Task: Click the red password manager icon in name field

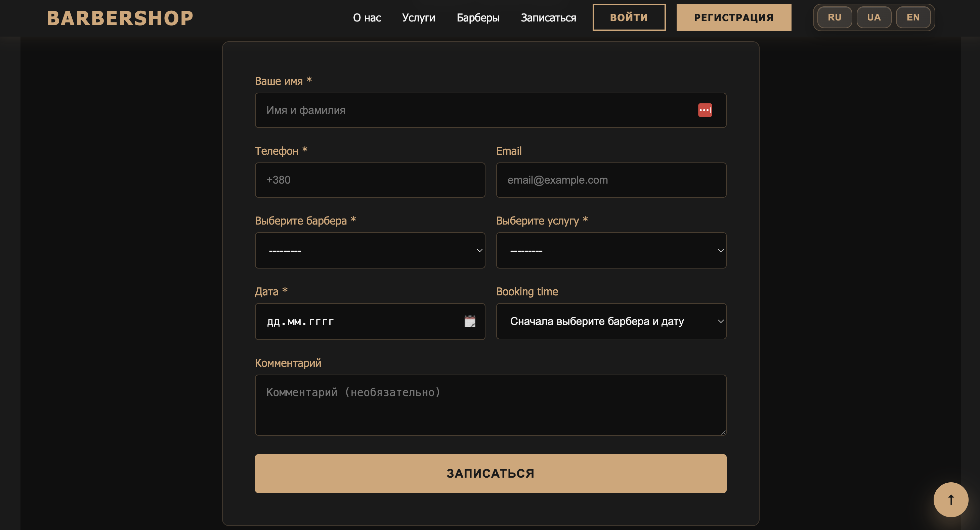Action: click(x=705, y=110)
